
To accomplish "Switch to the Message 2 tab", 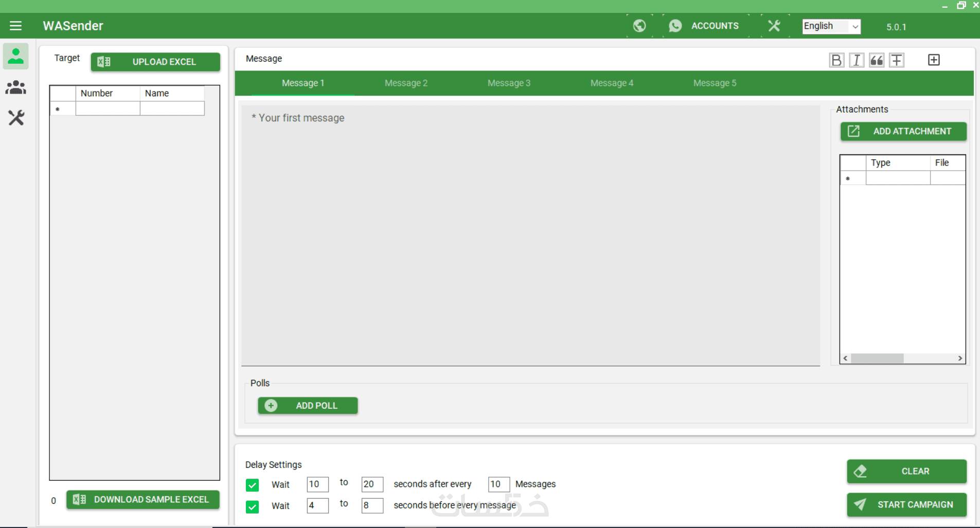I will tap(406, 83).
